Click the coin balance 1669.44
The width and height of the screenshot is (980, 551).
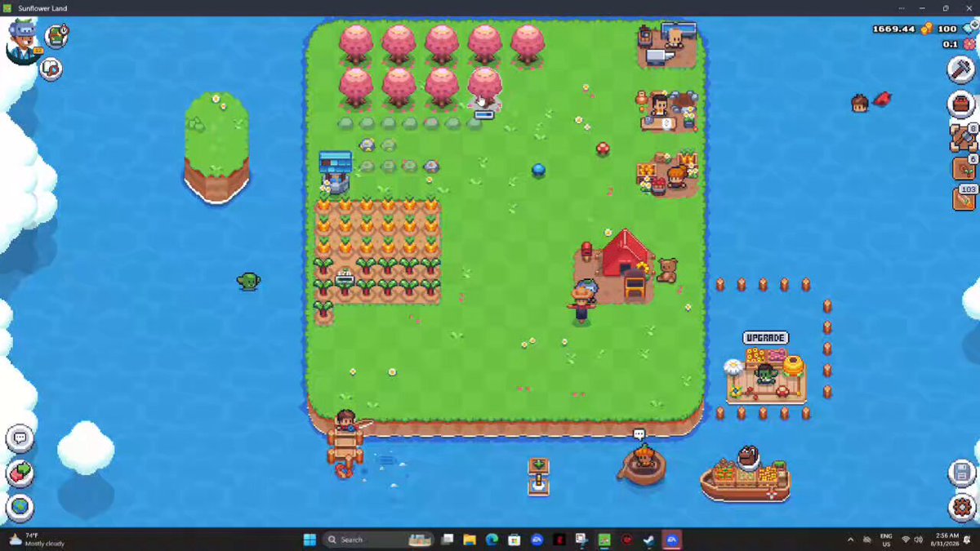pos(894,29)
